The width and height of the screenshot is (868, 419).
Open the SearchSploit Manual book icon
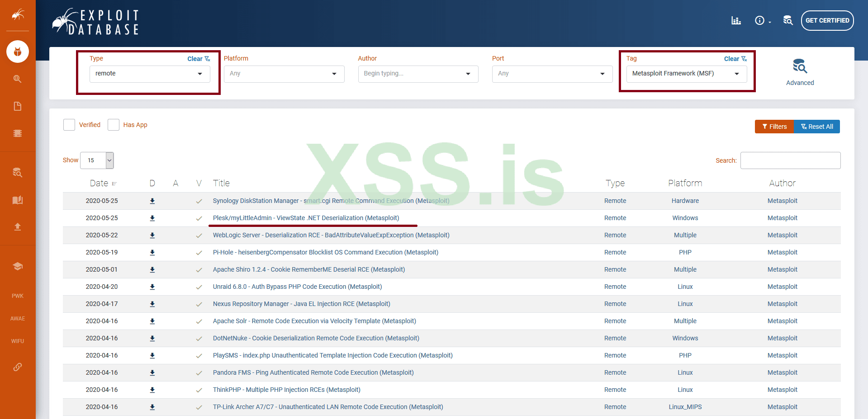(x=18, y=200)
